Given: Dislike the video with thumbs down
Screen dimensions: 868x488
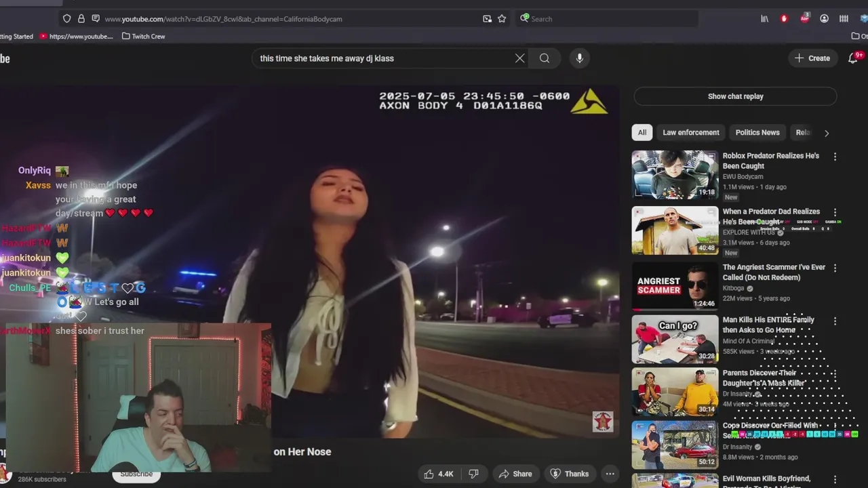Looking at the screenshot, I should (474, 474).
